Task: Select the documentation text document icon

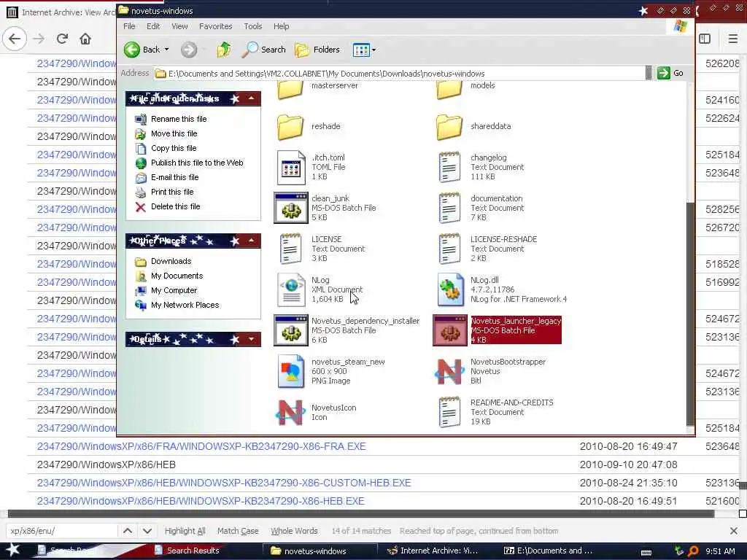Action: (x=449, y=208)
